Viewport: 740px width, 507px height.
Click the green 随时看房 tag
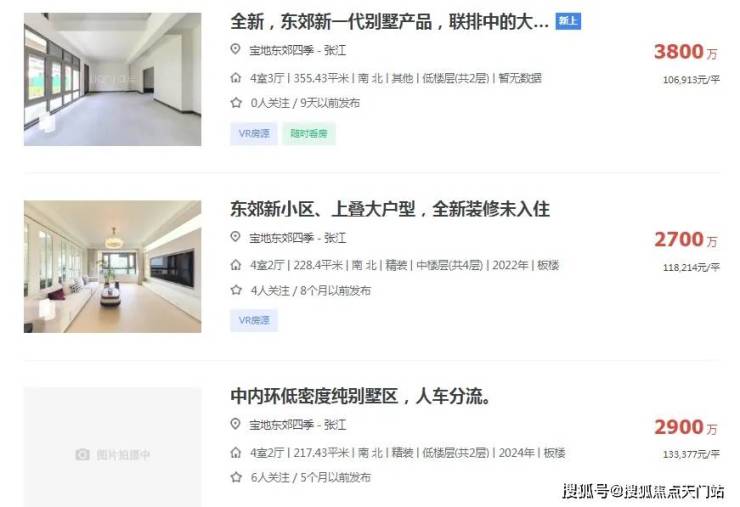click(309, 134)
